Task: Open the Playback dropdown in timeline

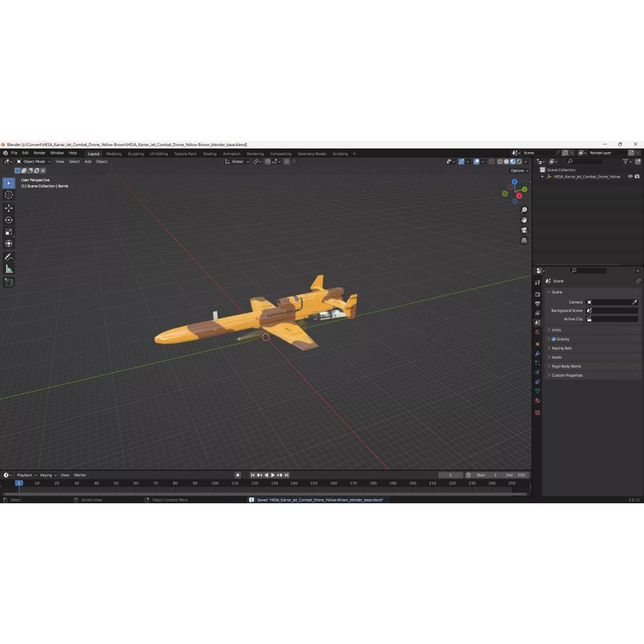Action: (x=27, y=475)
